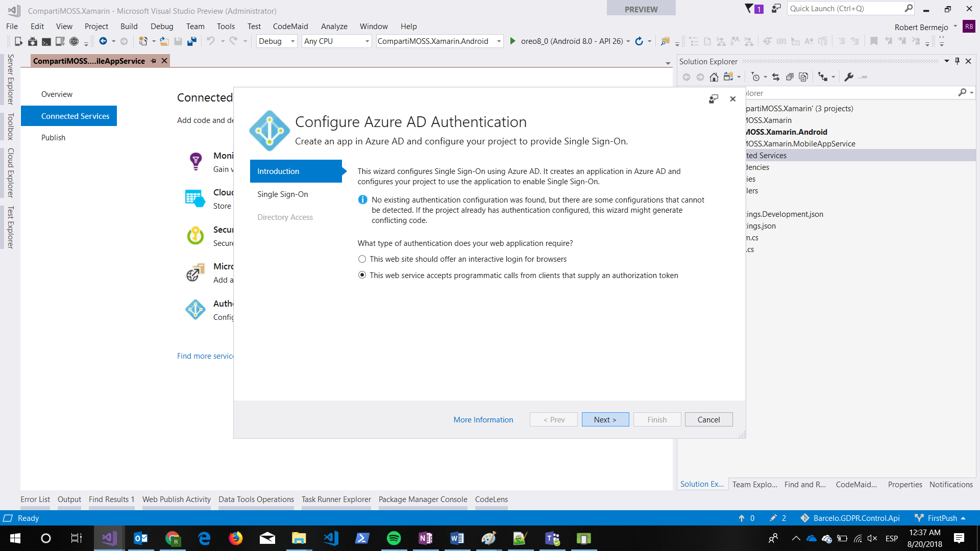Open the Any CPU platform dropdown

point(366,41)
